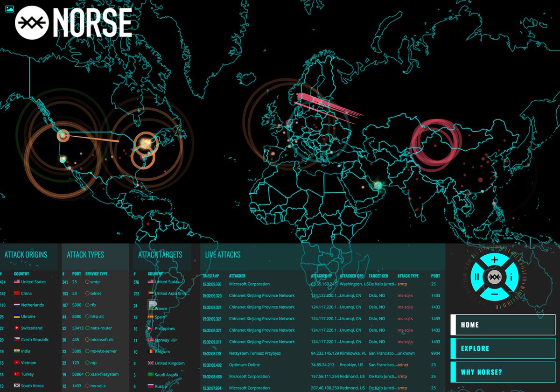Viewport: 560px width, 392px height.
Task: Click attacker IP 207.46.100.250
Action: [x=325, y=388]
